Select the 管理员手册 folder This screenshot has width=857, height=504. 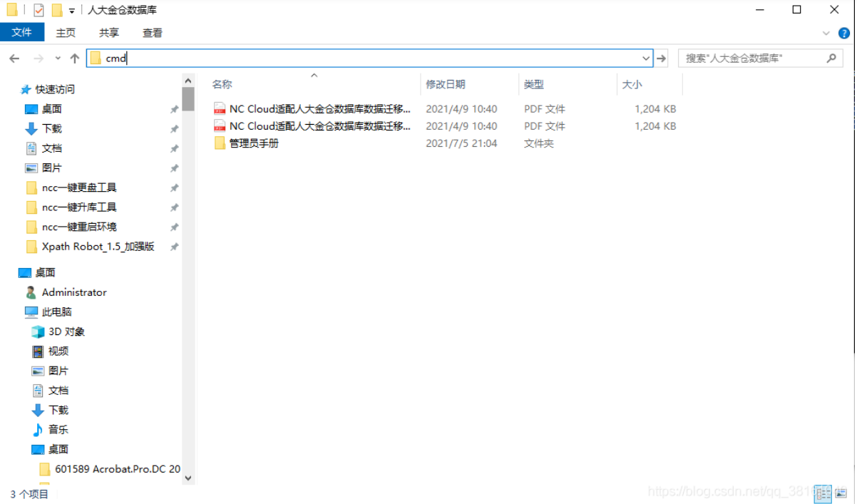(x=254, y=143)
